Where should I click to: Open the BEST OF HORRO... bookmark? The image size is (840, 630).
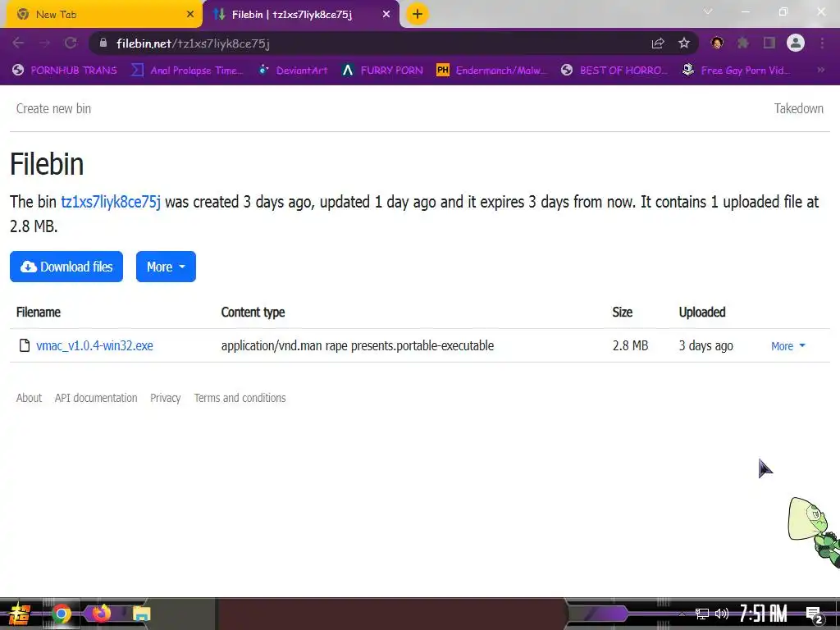coord(614,71)
